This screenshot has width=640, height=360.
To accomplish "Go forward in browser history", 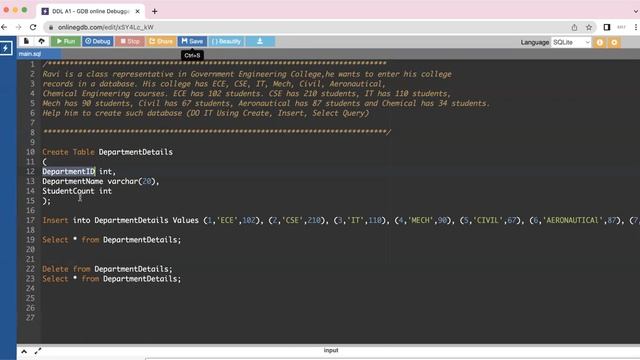I will click(18, 27).
